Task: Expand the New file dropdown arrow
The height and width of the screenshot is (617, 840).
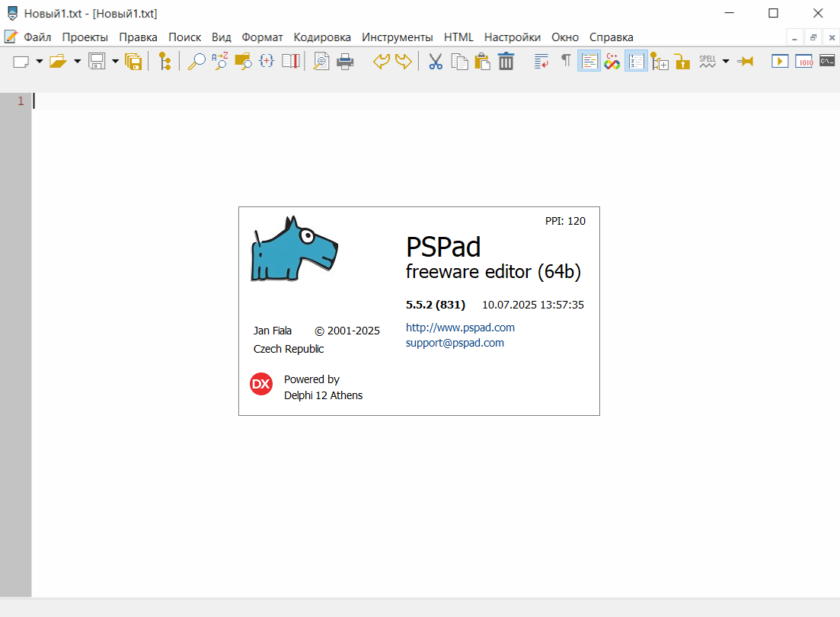Action: click(39, 62)
